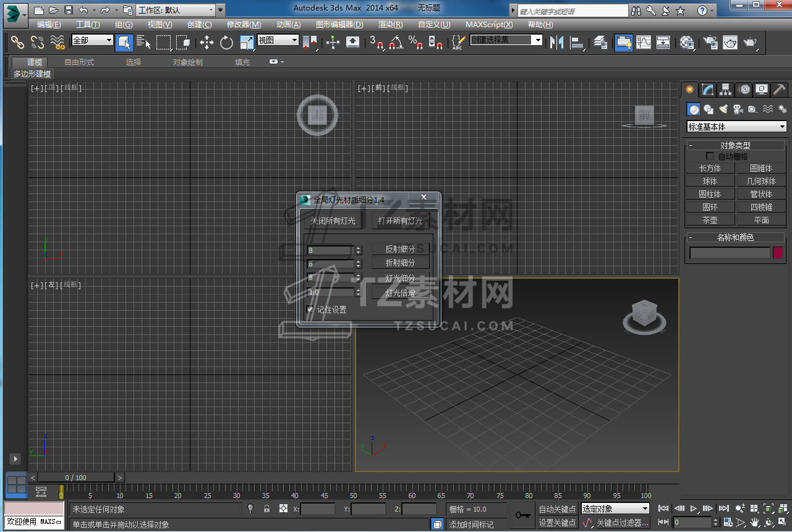The image size is (792, 532).
Task: Choose the rectangular selection region icon
Action: click(x=163, y=42)
